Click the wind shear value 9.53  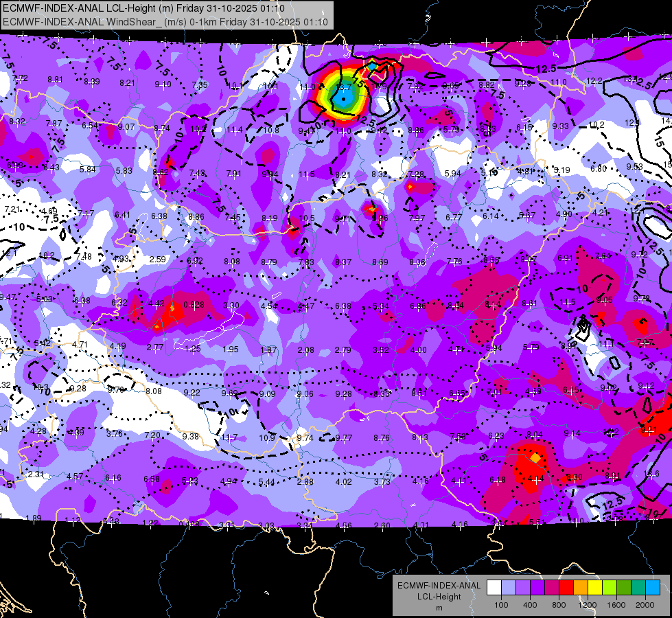[x=634, y=166]
